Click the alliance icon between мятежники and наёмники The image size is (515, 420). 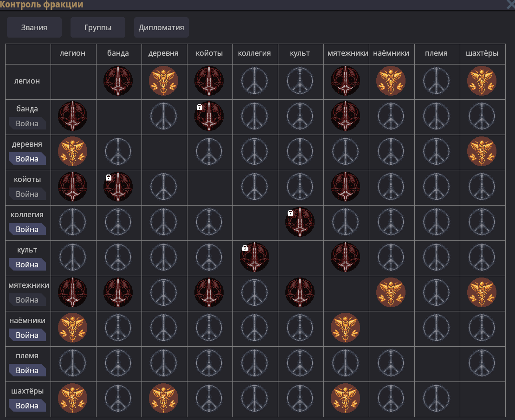[391, 293]
